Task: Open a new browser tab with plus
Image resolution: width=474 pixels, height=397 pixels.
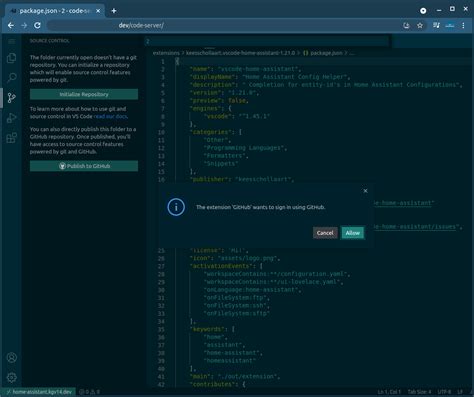Action: (114, 11)
